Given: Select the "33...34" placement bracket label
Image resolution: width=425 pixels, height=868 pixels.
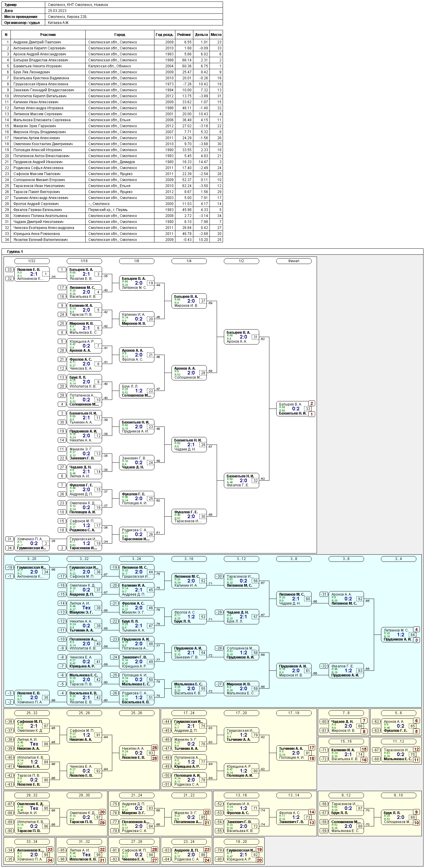Looking at the screenshot, I should click(32, 842).
